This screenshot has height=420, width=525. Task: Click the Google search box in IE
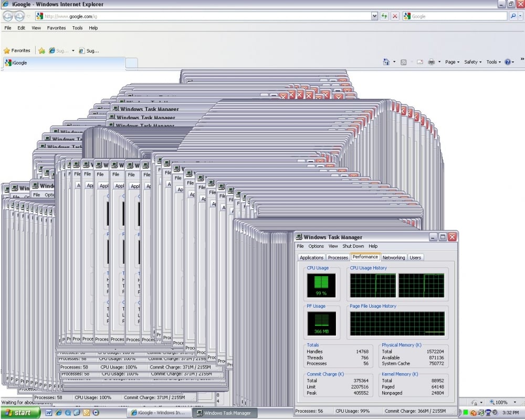pyautogui.click(x=455, y=16)
